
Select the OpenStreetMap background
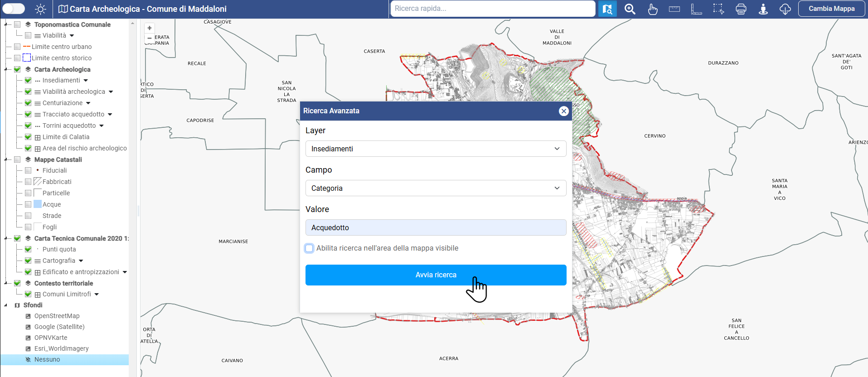point(57,316)
